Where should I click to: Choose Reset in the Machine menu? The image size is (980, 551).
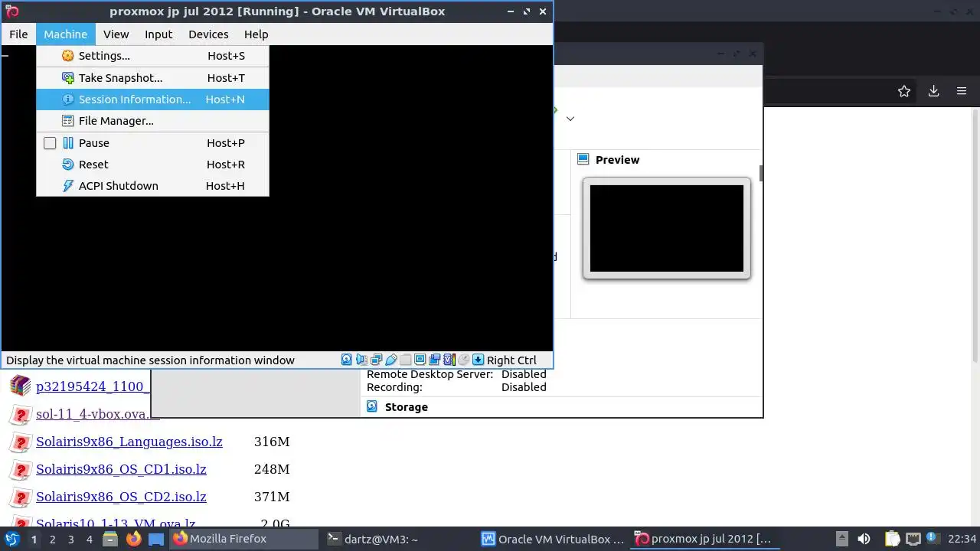[152, 165]
